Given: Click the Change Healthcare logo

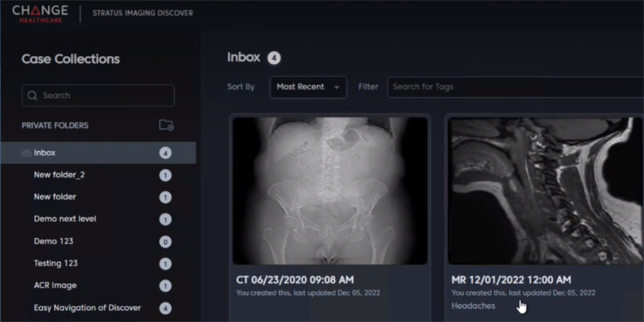Looking at the screenshot, I should point(40,13).
